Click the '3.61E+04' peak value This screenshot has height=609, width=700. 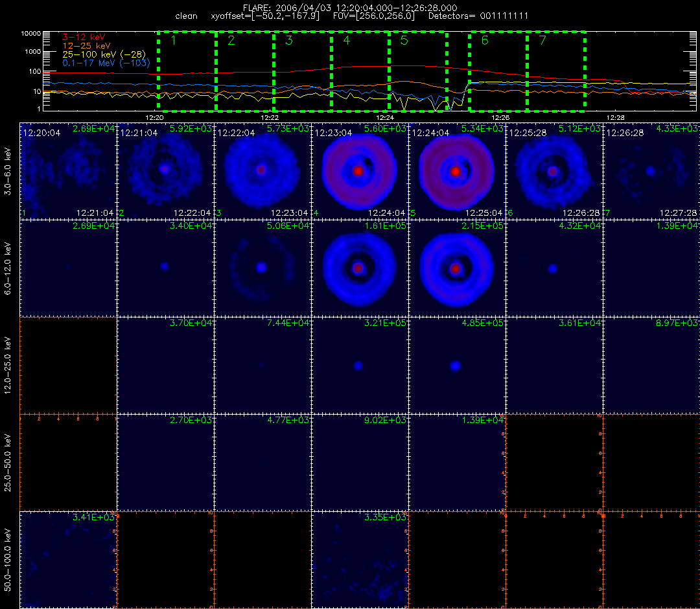click(x=579, y=323)
